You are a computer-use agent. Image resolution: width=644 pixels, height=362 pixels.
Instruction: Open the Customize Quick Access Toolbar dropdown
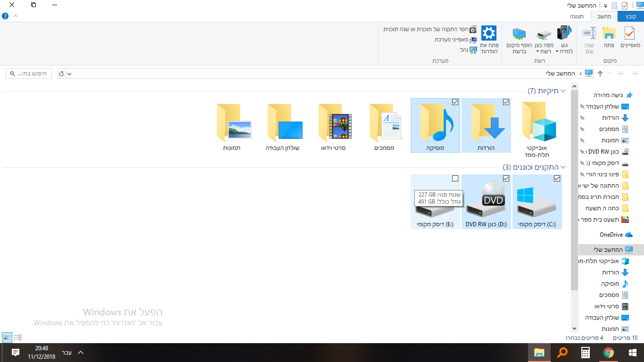point(605,6)
